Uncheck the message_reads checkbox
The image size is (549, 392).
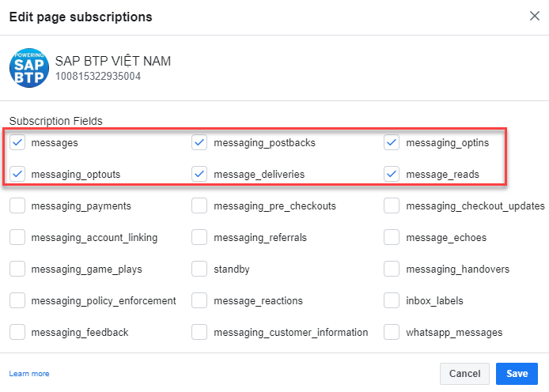click(392, 174)
